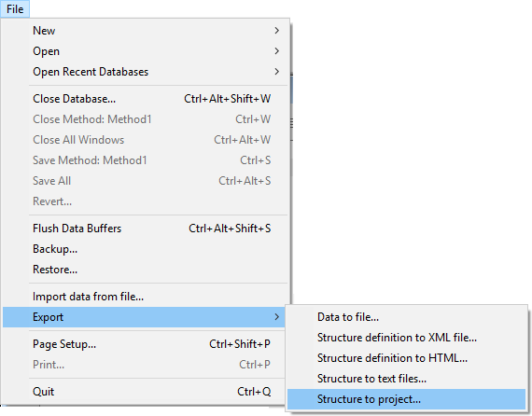Screen dimensions: 532x416
Task: Open the Export submenu
Action: [144, 317]
